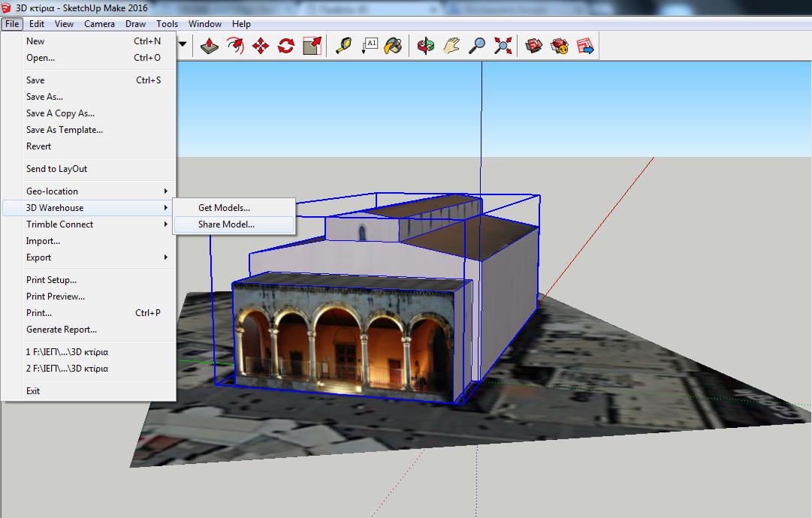812x518 pixels.
Task: Select the Scale tool
Action: pyautogui.click(x=312, y=46)
